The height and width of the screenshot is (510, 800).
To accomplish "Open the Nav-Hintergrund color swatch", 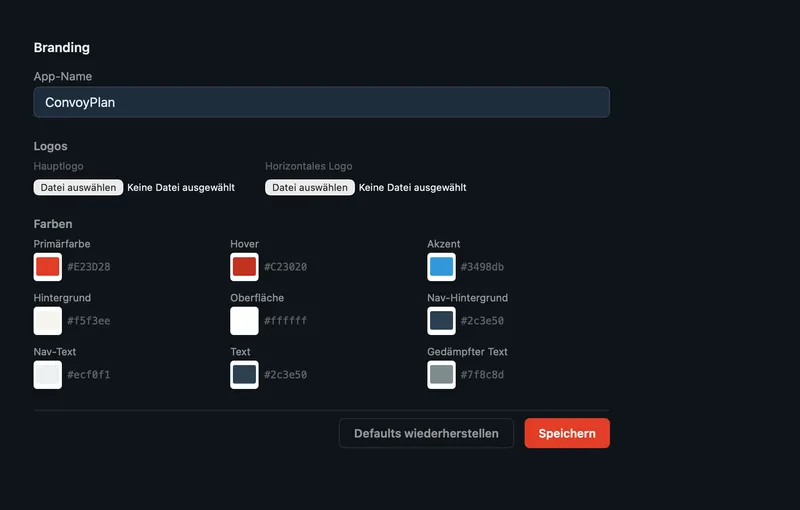I will [x=441, y=321].
